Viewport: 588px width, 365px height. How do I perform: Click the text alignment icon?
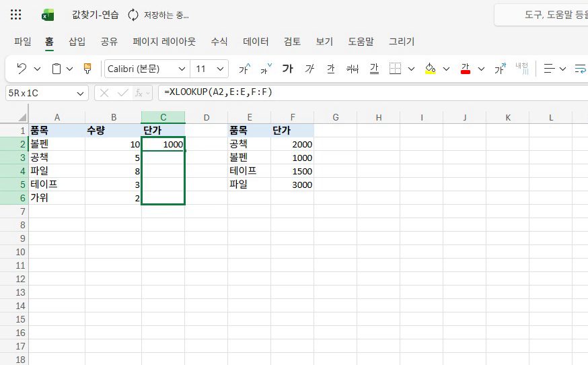tap(550, 69)
